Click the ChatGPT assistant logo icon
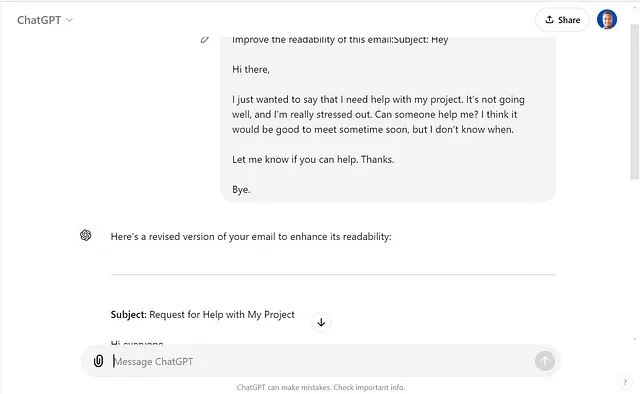The image size is (640, 394). coord(86,235)
